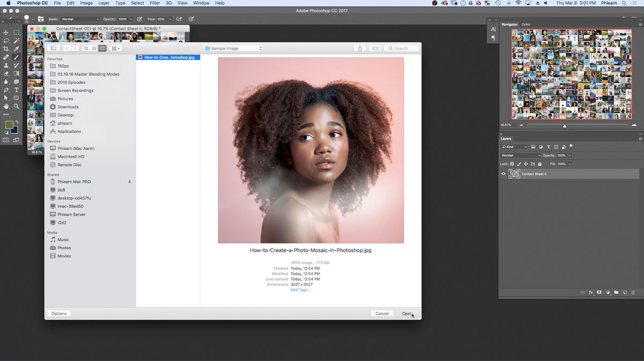644x361 pixels.
Task: Open the Filter menu
Action: coord(154,3)
